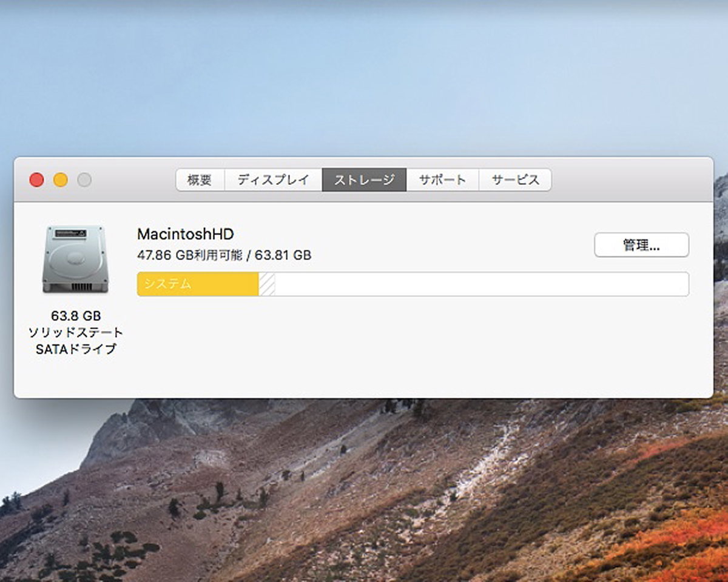The height and width of the screenshot is (582, 728).
Task: Click the 47.86 GB利用可能 / 63.81 GB text
Action: [224, 255]
